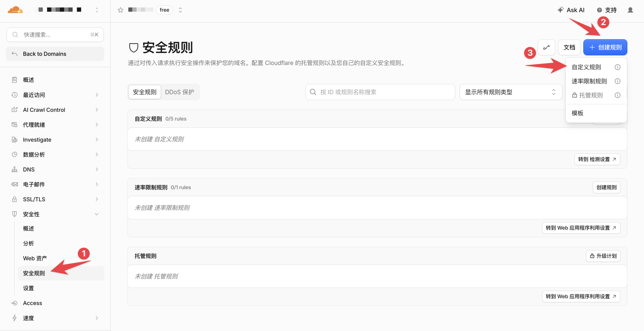Expand AI Crawl Control chevron
The height and width of the screenshot is (331, 644).
[97, 110]
